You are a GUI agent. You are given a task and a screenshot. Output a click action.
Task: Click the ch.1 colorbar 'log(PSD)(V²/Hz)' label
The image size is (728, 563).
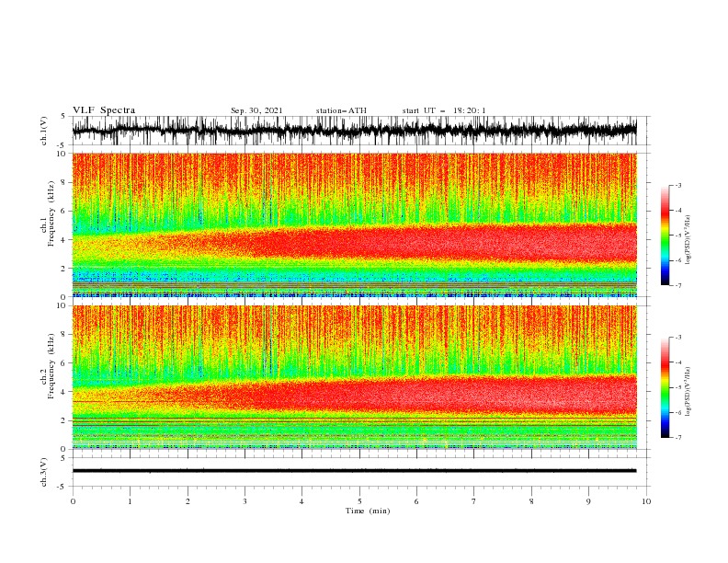pos(688,240)
